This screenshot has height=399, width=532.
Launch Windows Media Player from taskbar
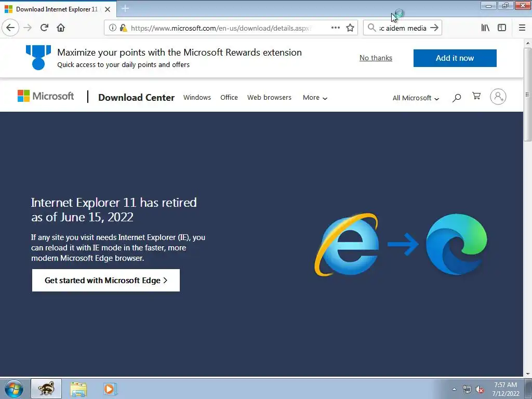tap(109, 389)
